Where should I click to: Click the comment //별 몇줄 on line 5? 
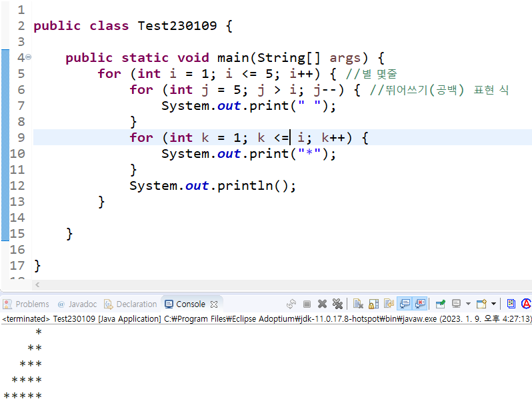(371, 74)
